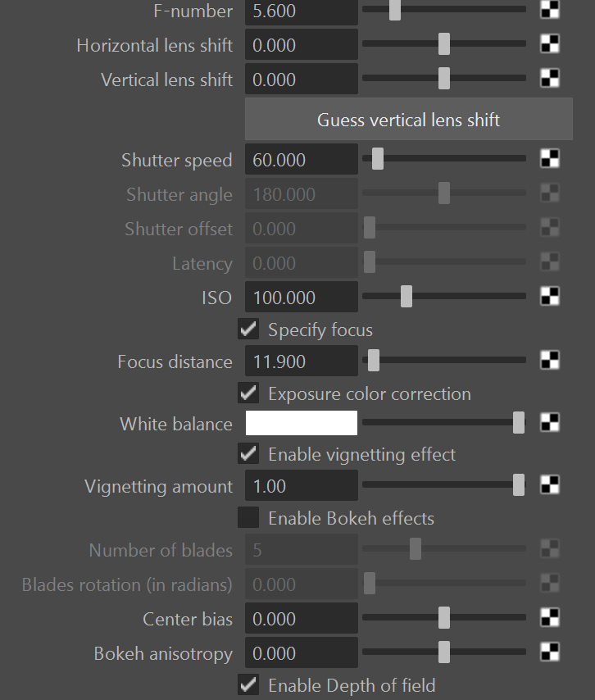Disable Exposure color correction checkbox

248,393
